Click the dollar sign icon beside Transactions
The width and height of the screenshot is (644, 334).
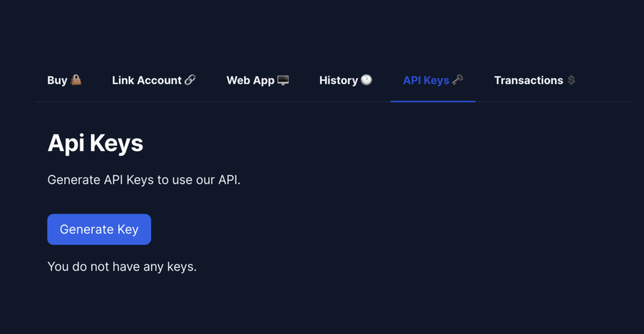coord(571,80)
